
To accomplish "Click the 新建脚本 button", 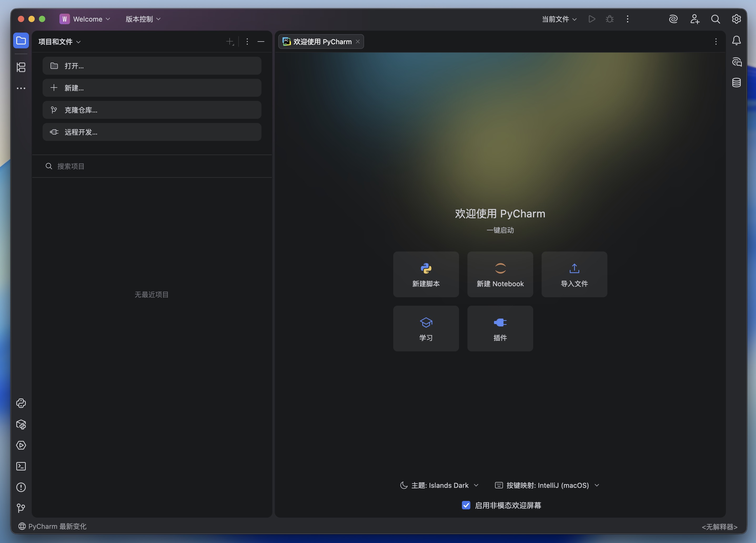I will pos(426,274).
